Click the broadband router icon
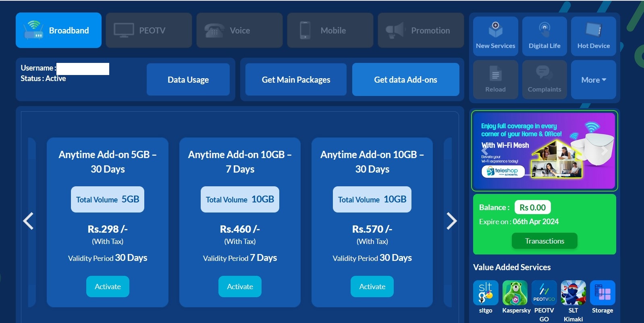The image size is (644, 323). (x=34, y=30)
